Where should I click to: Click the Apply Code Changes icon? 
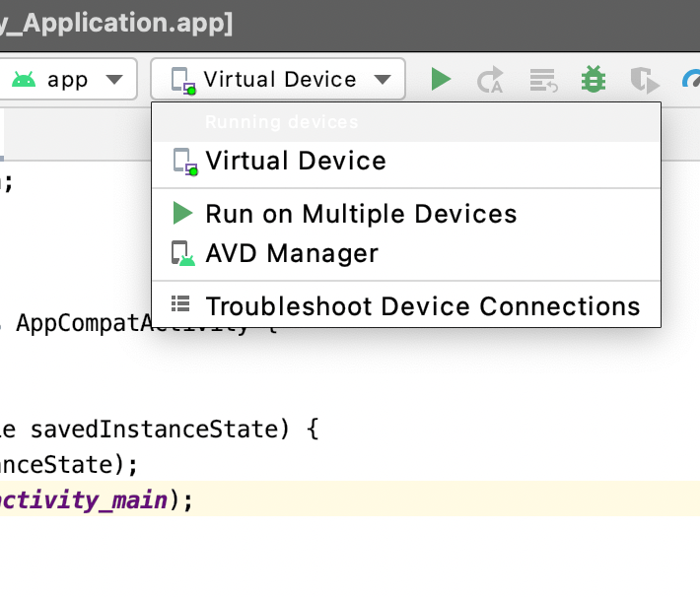tap(543, 80)
